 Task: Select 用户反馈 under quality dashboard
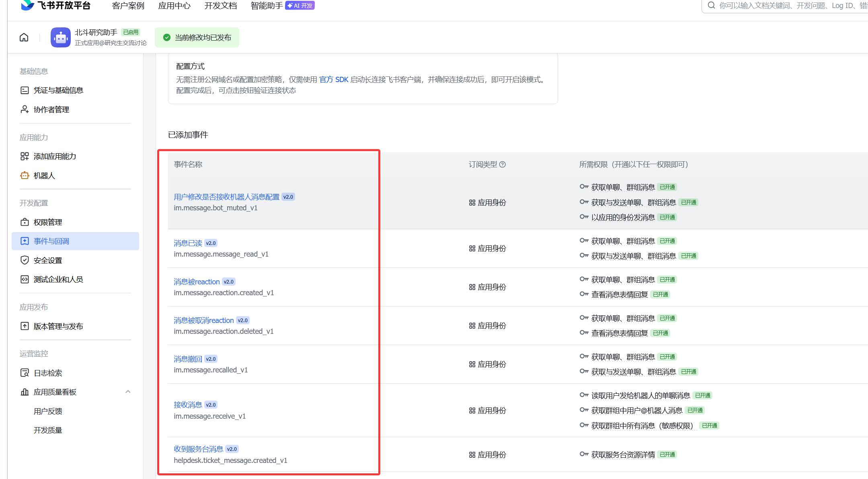pyautogui.click(x=47, y=411)
